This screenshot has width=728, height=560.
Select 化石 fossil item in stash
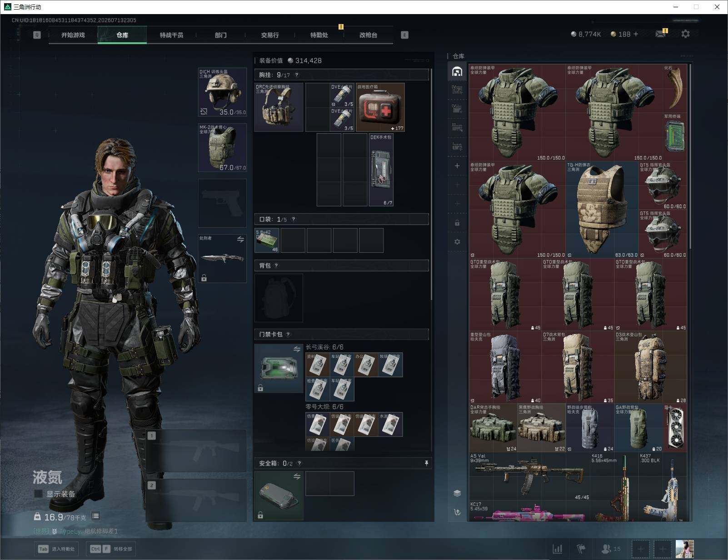pos(674,88)
